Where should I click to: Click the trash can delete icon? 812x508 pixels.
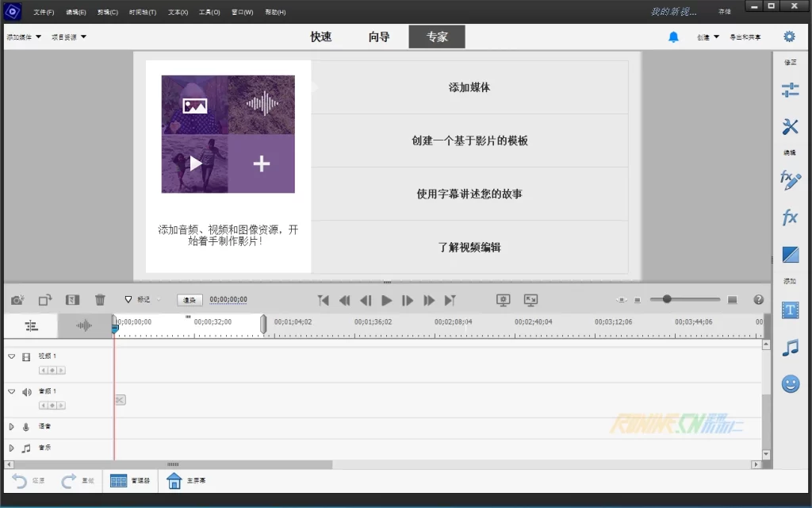100,300
